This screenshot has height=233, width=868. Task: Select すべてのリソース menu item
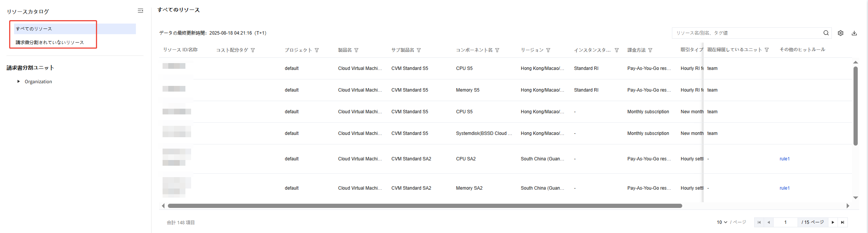pyautogui.click(x=75, y=29)
